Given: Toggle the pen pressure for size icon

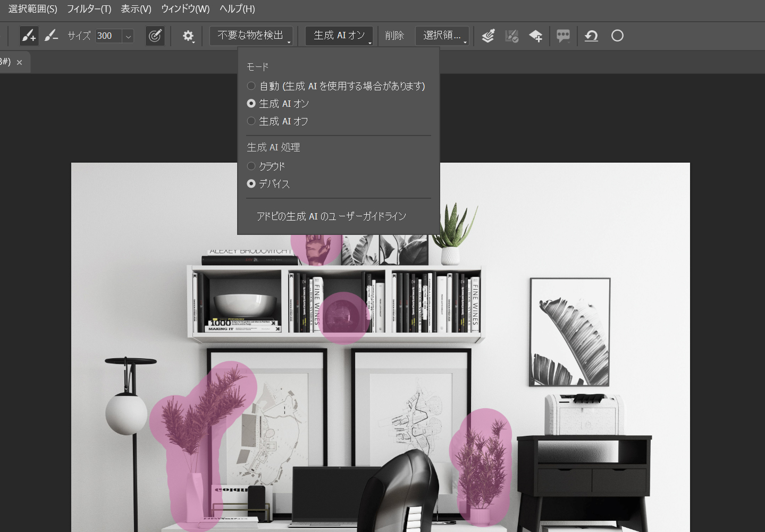Looking at the screenshot, I should click(155, 36).
